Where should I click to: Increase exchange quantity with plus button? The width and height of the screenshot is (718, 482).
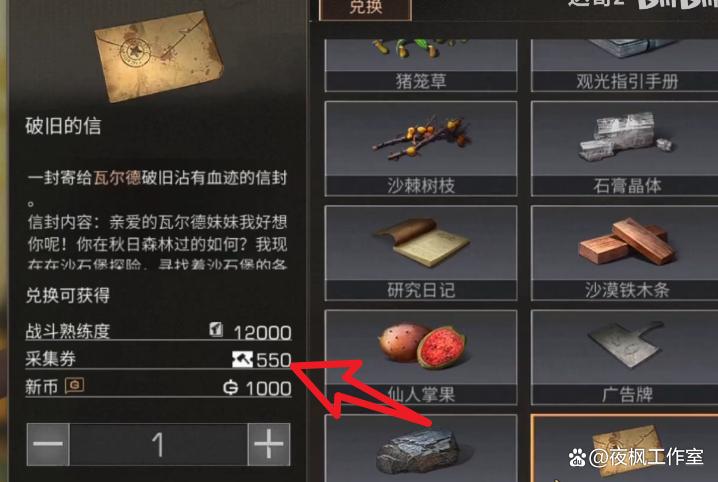point(269,444)
